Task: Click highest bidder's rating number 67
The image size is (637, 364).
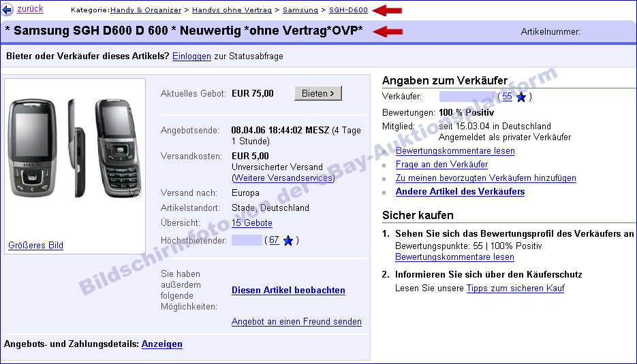Action: tap(274, 239)
